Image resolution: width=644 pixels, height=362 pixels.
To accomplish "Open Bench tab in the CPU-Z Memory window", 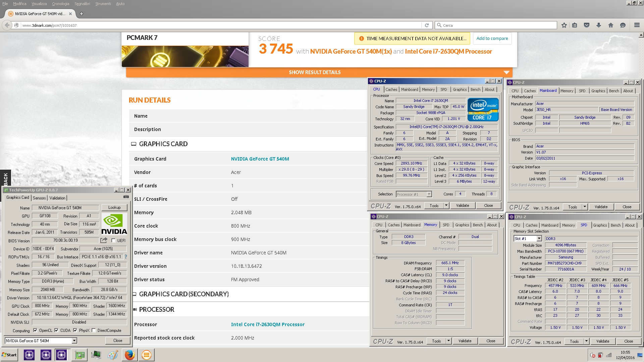I will [478, 225].
